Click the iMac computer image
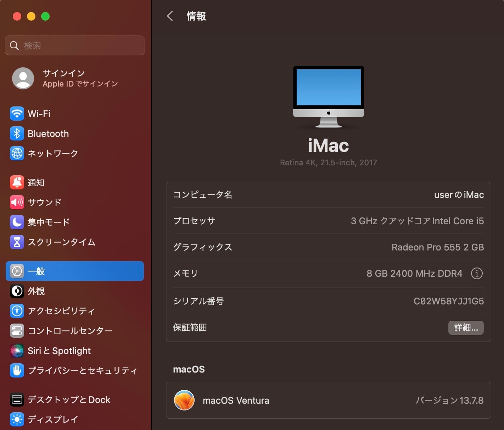This screenshot has height=430, width=504. coord(329,97)
